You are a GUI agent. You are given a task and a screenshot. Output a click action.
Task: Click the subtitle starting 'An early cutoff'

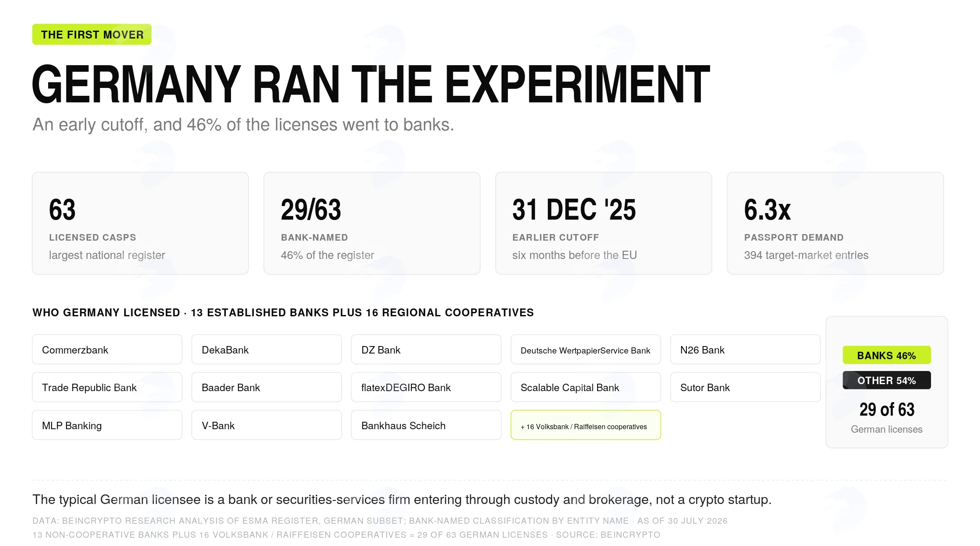click(243, 125)
